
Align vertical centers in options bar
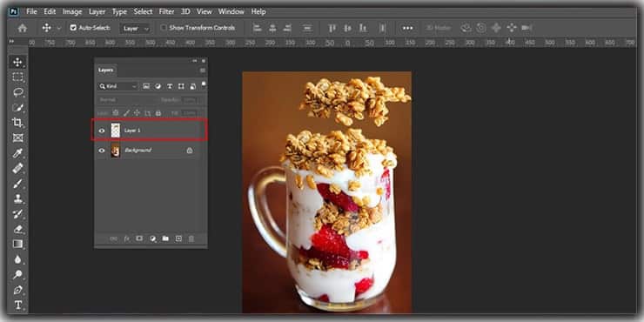click(347, 28)
